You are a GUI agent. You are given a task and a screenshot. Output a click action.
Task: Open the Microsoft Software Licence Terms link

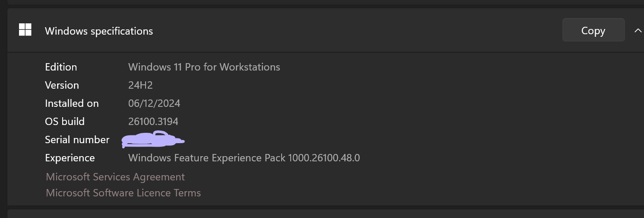(123, 193)
